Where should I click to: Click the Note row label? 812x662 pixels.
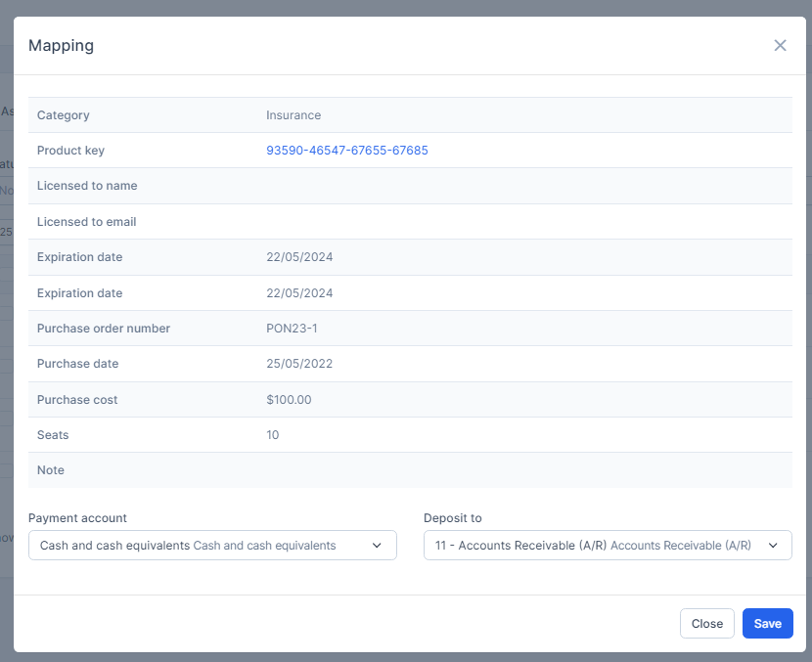coord(51,470)
